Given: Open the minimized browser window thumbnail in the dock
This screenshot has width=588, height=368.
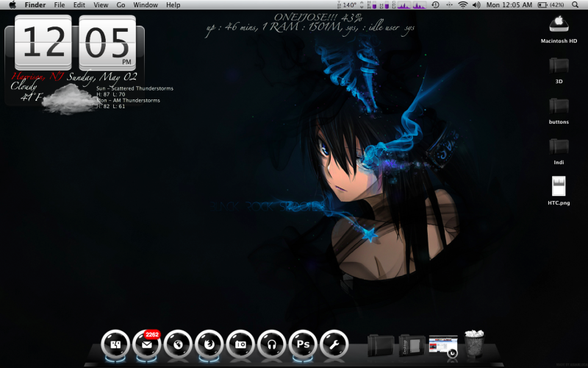Looking at the screenshot, I should [x=443, y=345].
